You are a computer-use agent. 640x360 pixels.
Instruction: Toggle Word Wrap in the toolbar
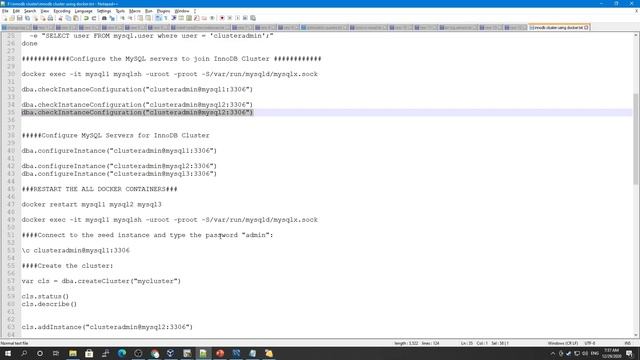[158, 18]
